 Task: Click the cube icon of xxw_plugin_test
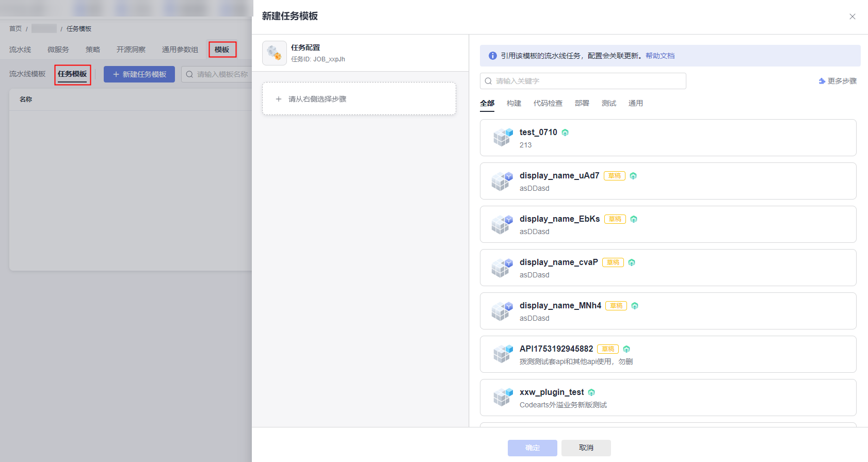pos(502,398)
